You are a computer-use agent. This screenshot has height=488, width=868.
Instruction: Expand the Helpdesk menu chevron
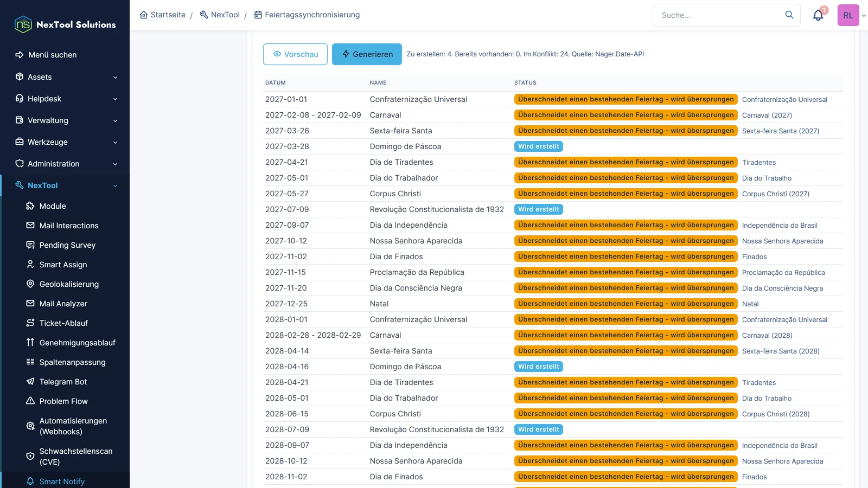[x=115, y=99]
